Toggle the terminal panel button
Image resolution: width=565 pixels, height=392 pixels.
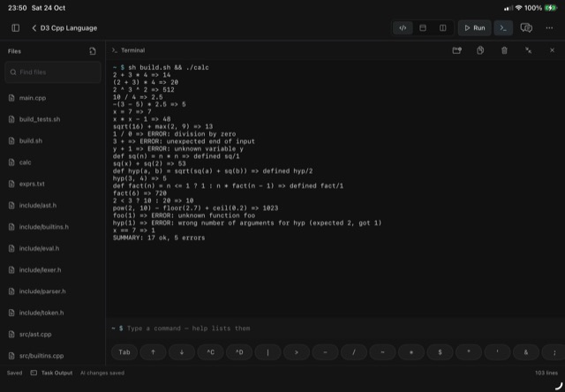coord(503,27)
